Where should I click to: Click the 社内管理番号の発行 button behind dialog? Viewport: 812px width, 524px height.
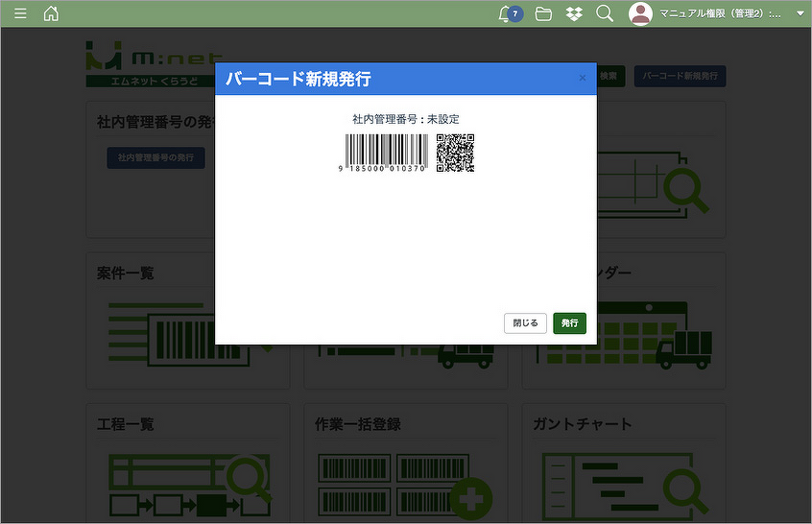click(155, 157)
